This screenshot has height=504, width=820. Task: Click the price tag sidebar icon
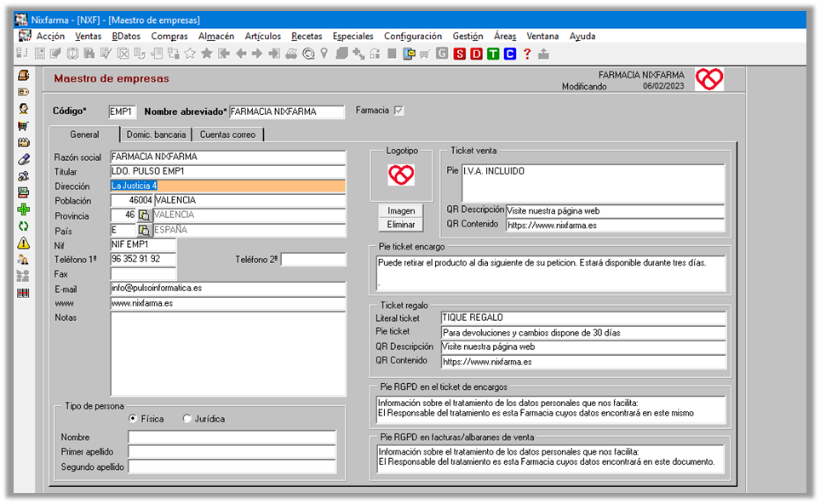pos(24,92)
